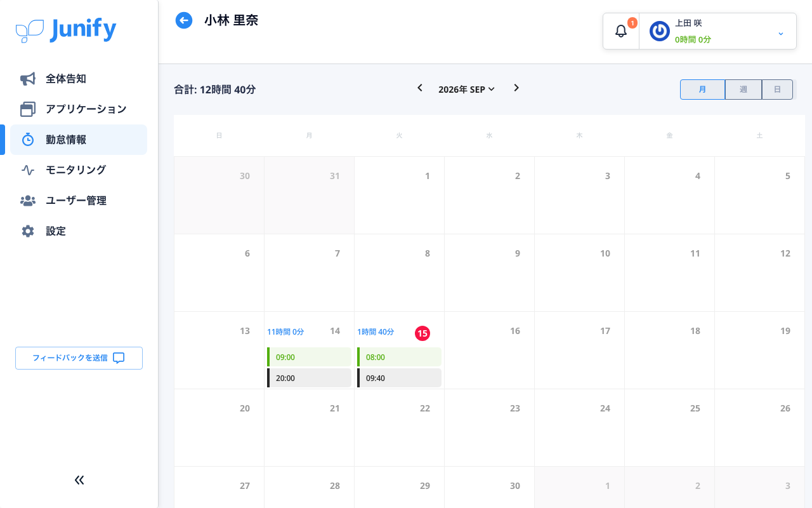Click the 11時間 0分 total on the 14th
This screenshot has height=508, width=812.
click(285, 331)
